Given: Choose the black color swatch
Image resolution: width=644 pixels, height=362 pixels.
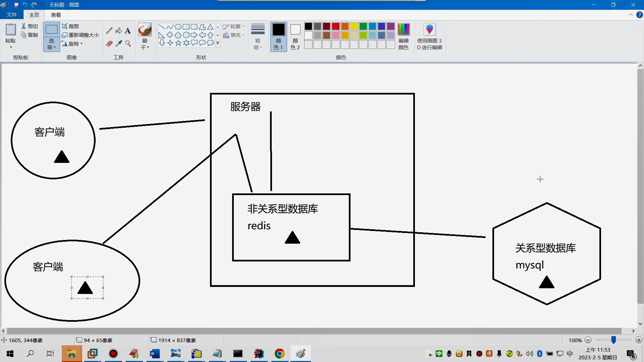Looking at the screenshot, I should (308, 26).
